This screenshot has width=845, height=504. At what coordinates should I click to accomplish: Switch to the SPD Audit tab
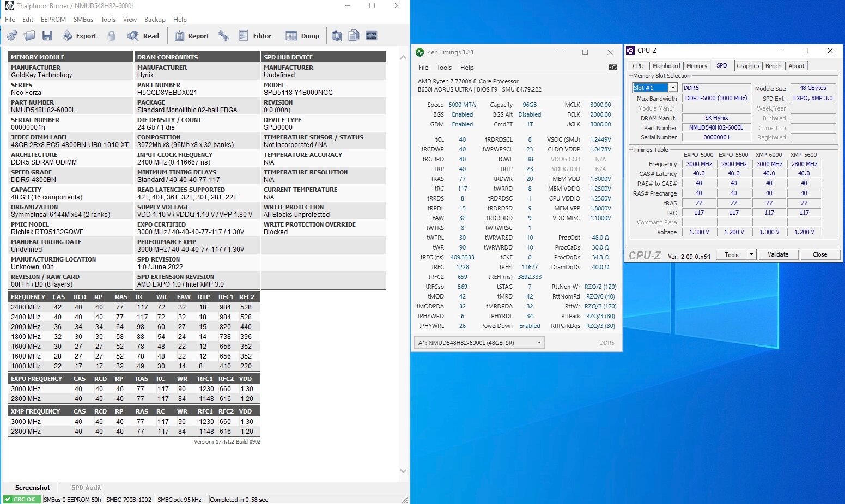pyautogui.click(x=86, y=488)
